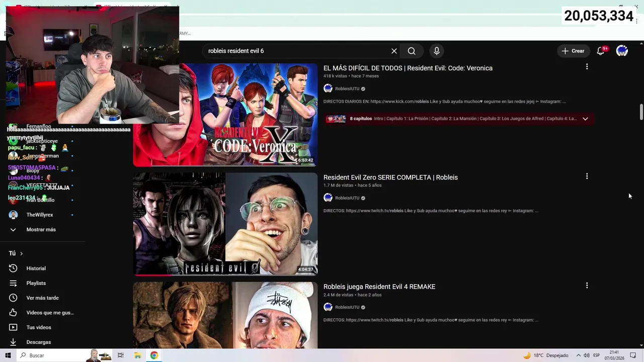
Task: Click the 4:04:37 duration badge
Action: [x=305, y=269]
